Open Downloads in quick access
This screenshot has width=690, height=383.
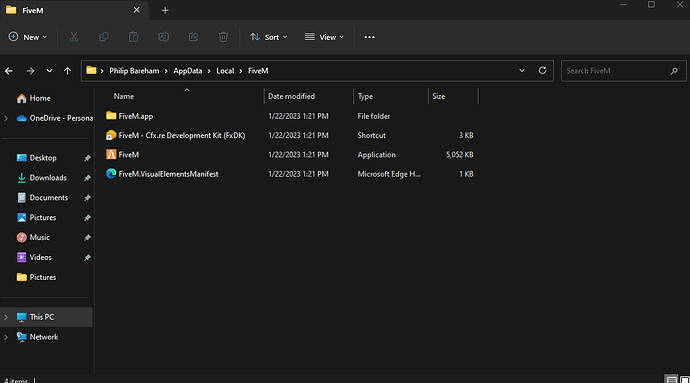coord(48,178)
